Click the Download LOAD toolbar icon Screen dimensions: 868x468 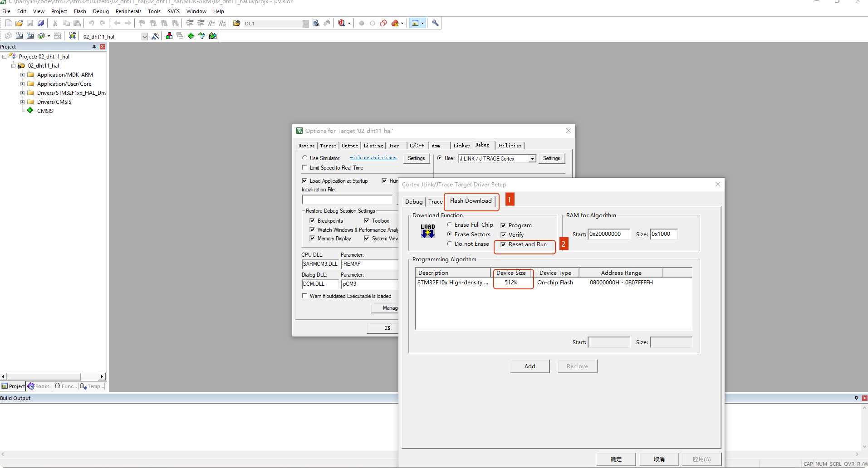(72, 36)
